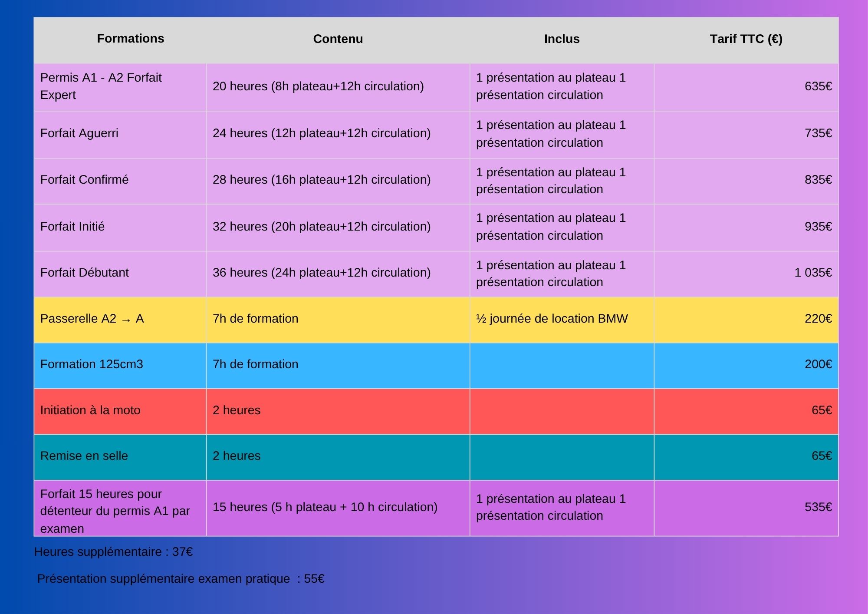Select the ½ journée de location BMW cell
Image resolution: width=868 pixels, height=614 pixels.
(x=552, y=319)
